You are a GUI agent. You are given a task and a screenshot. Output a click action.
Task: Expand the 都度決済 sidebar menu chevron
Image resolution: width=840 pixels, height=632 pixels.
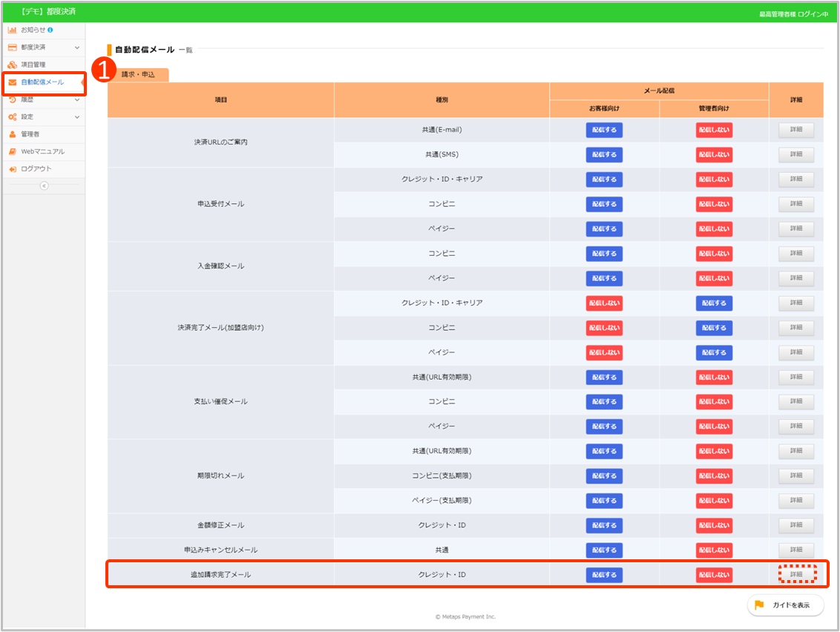(x=77, y=47)
